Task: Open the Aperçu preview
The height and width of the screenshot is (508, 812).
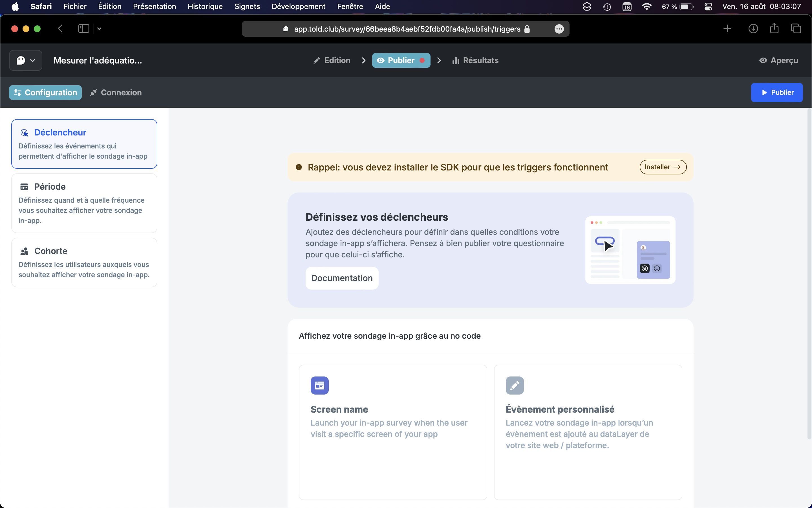Action: click(778, 60)
